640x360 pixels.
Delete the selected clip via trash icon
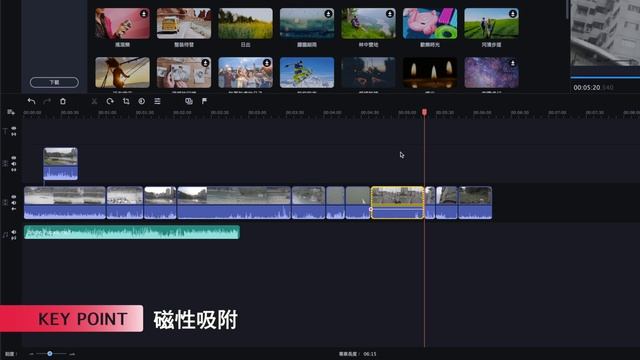(63, 101)
